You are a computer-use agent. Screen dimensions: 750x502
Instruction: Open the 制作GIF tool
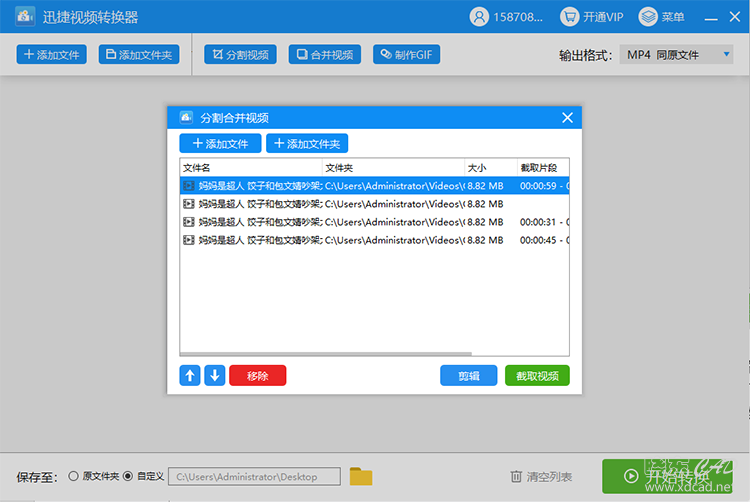pyautogui.click(x=407, y=55)
